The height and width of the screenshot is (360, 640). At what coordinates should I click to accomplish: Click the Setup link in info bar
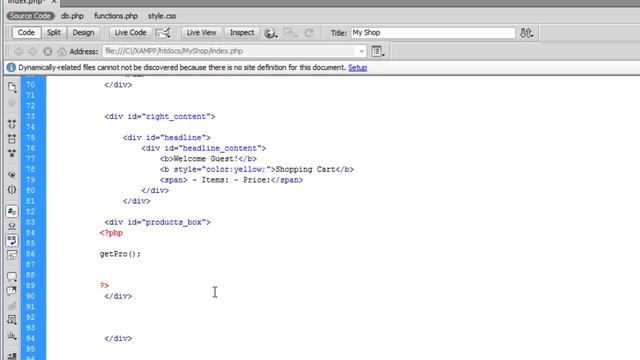358,68
